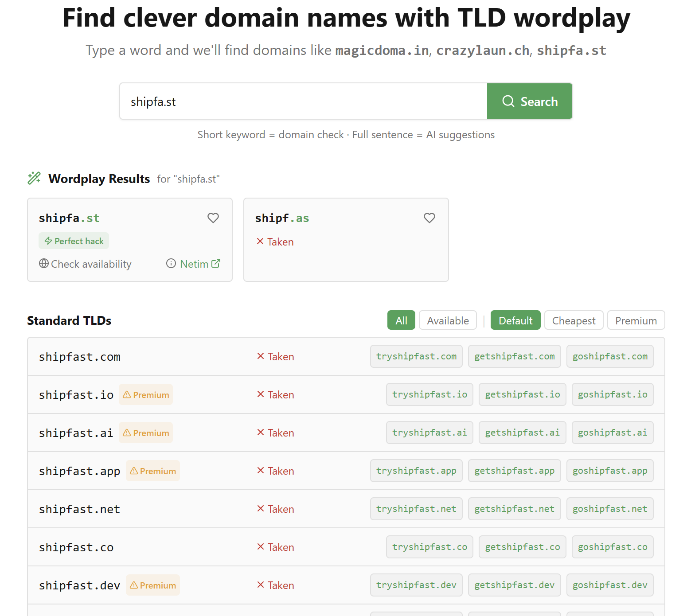
Task: Click the Standard TLDs heading
Action: point(69,320)
